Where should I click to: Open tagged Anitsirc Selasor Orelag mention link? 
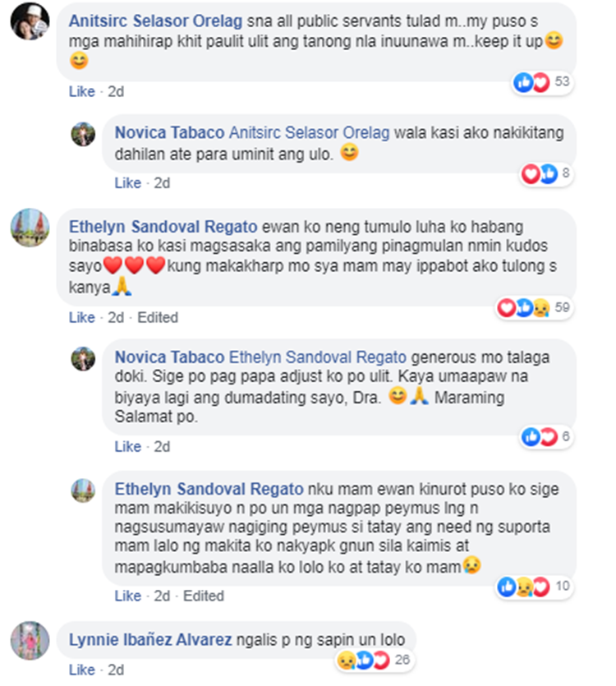(310, 132)
